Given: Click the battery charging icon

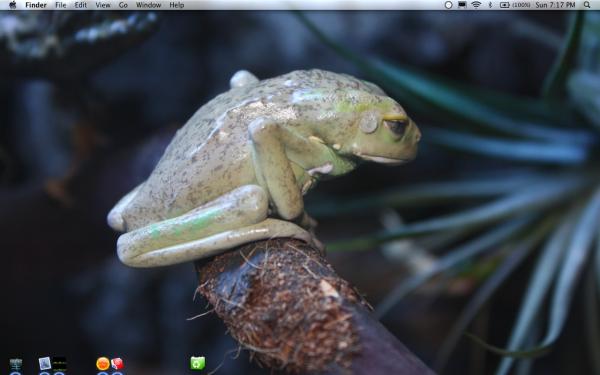Looking at the screenshot, I should 505,5.
